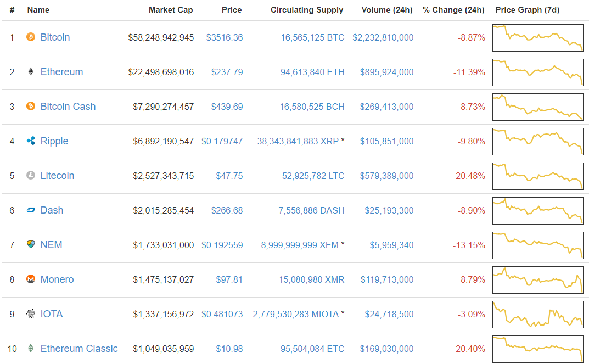Click Bitcoin's $3516.36 price link
Screen dimensions: 589x364
point(225,37)
